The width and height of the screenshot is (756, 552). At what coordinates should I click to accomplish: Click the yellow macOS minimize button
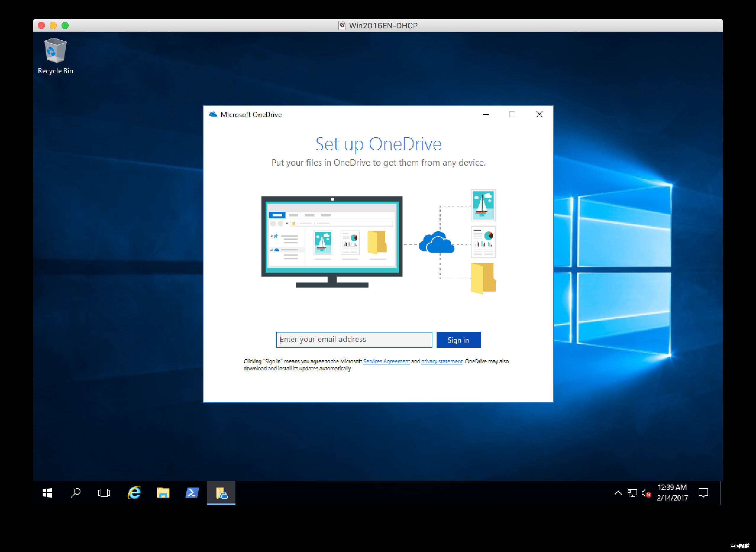[x=53, y=25]
